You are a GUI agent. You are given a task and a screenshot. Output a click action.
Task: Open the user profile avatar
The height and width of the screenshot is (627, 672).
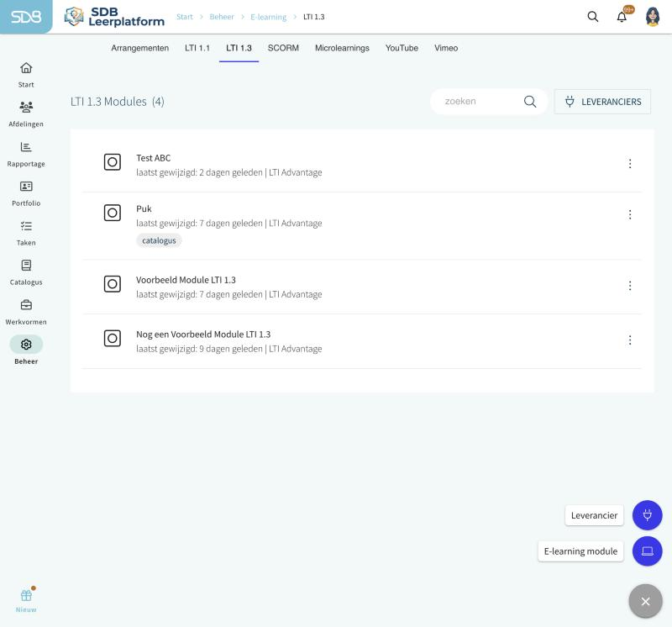(x=653, y=17)
